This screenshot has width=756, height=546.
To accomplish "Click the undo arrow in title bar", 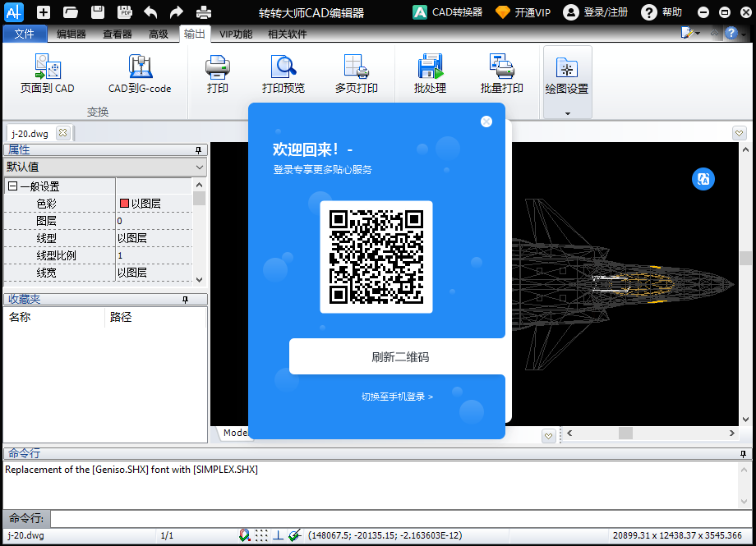I will [x=150, y=12].
